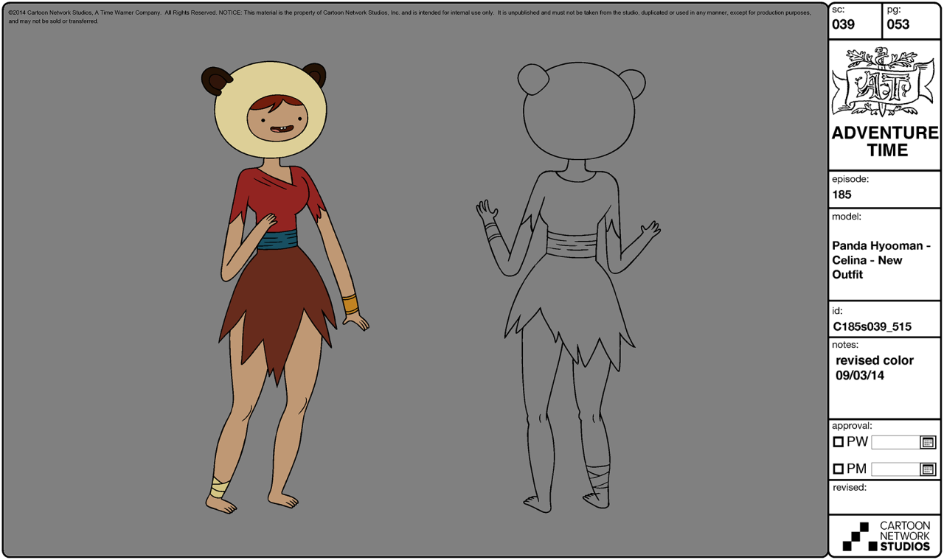Click the ankle wrap on colored Celina

point(218,486)
